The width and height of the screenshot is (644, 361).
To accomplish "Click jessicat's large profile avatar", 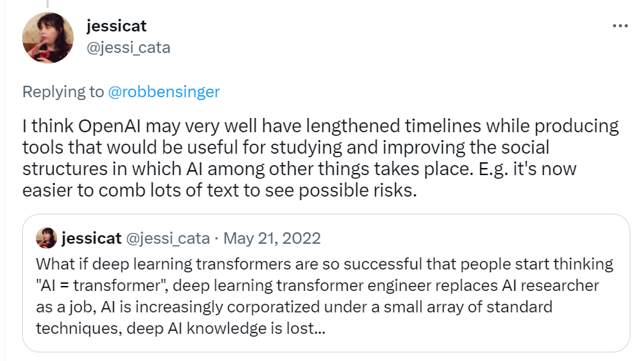I will point(49,38).
